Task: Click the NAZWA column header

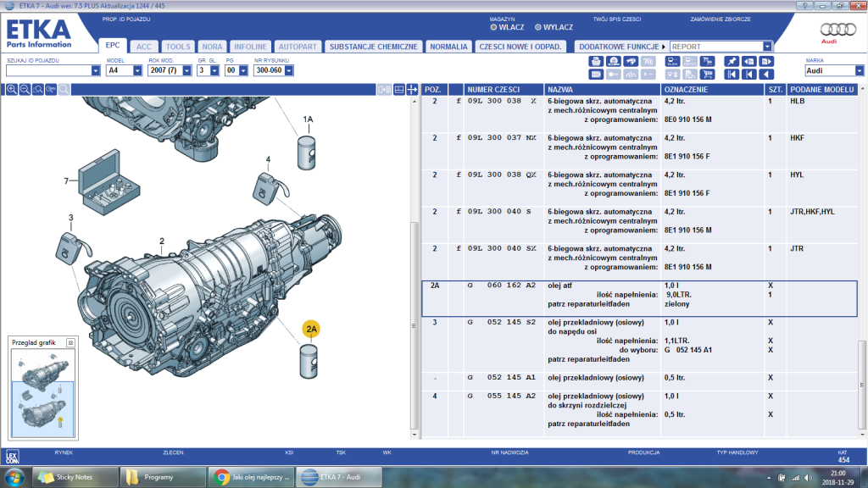Action: tap(603, 90)
